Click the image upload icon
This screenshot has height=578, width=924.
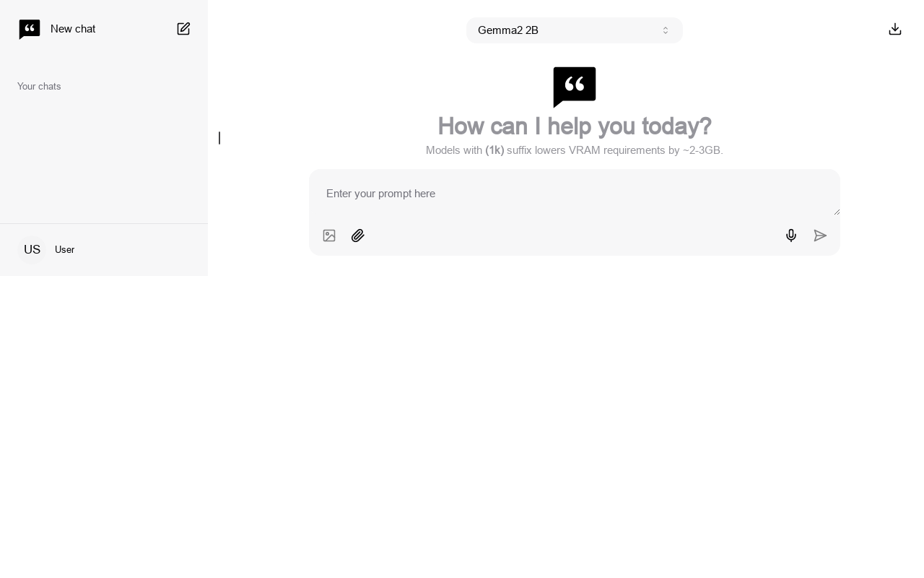pos(329,236)
